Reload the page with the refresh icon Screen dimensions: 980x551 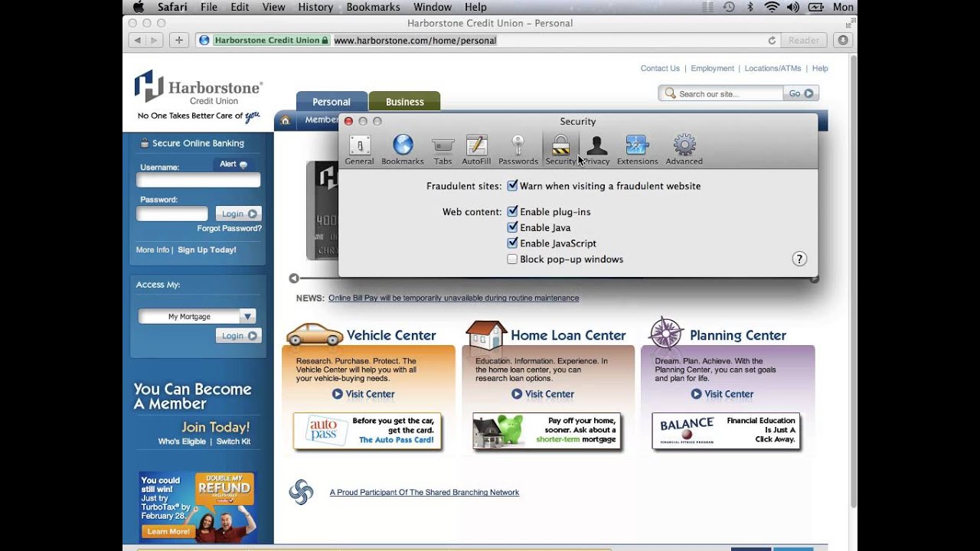click(772, 40)
